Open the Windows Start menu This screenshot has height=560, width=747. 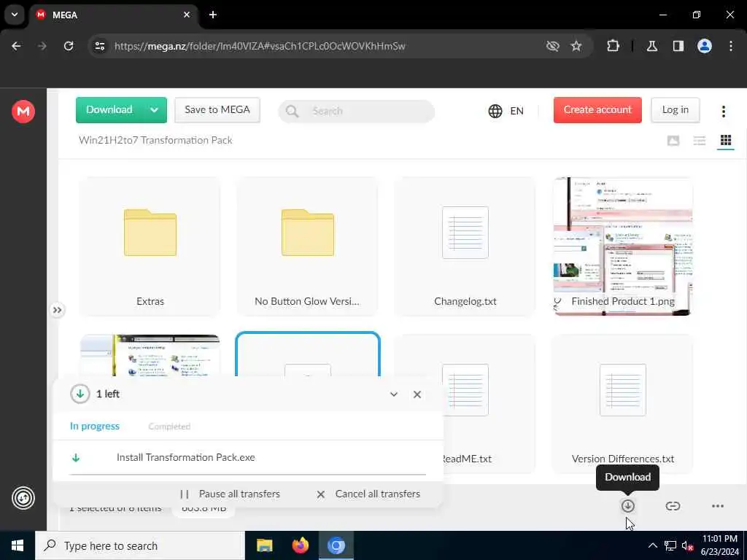tap(18, 545)
